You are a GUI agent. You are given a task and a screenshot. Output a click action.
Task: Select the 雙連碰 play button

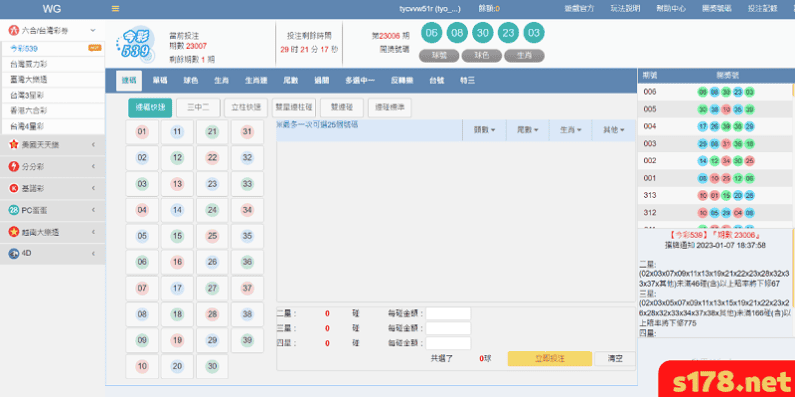(x=342, y=107)
